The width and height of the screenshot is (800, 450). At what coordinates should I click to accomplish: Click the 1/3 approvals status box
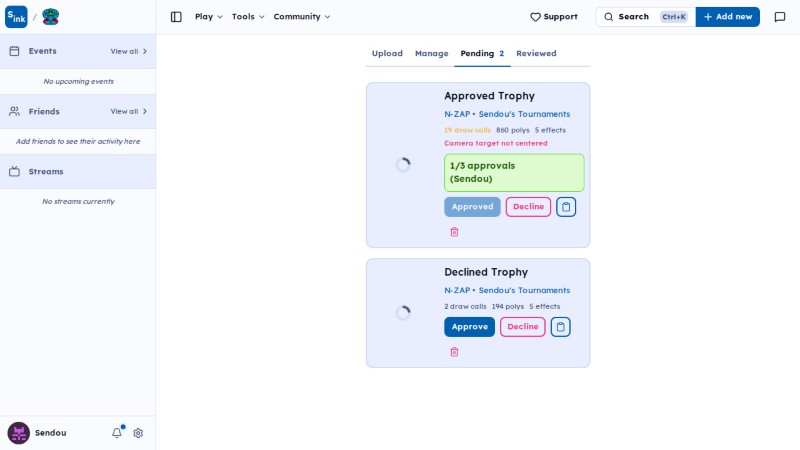coord(514,173)
